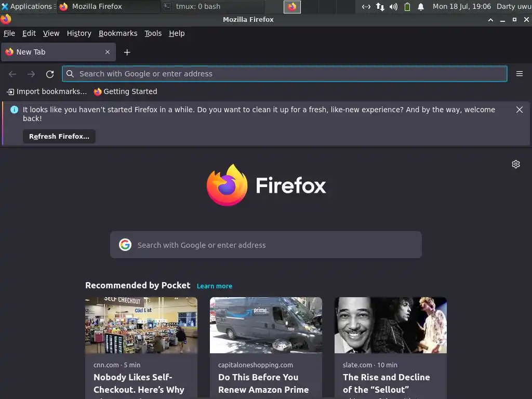Click the Recommended by Pocket heading
Viewport: 532px width, 399px height.
[138, 285]
